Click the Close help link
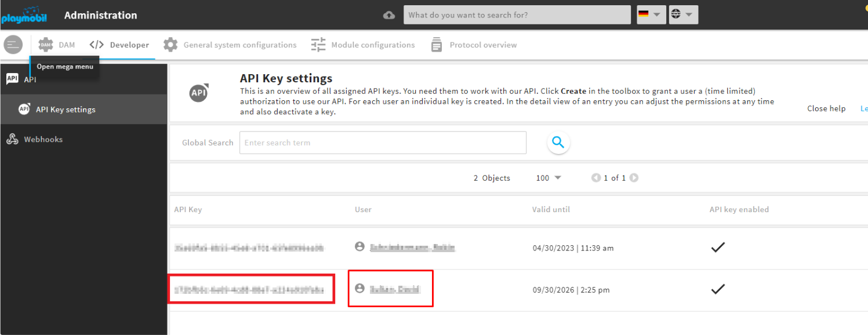The width and height of the screenshot is (868, 335). tap(826, 108)
